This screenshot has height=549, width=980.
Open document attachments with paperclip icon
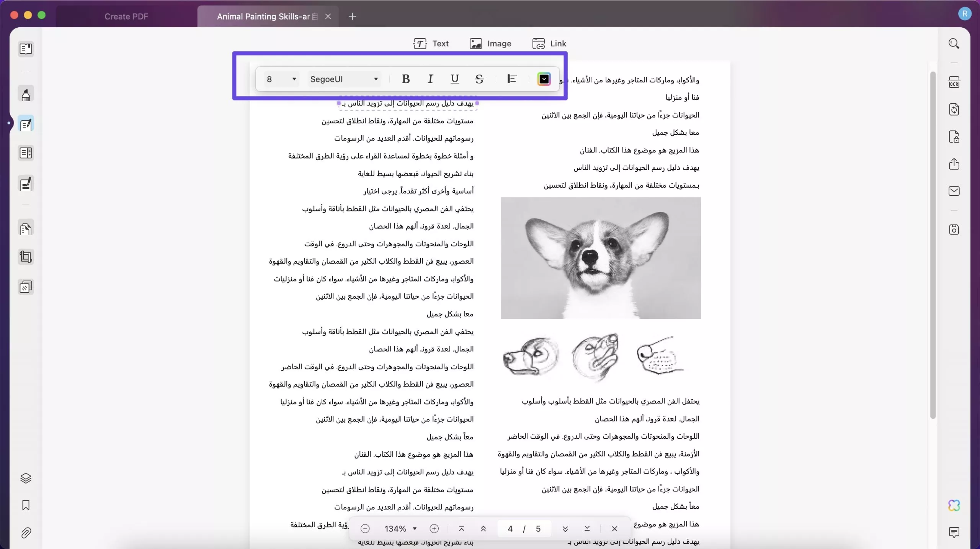[x=26, y=533]
